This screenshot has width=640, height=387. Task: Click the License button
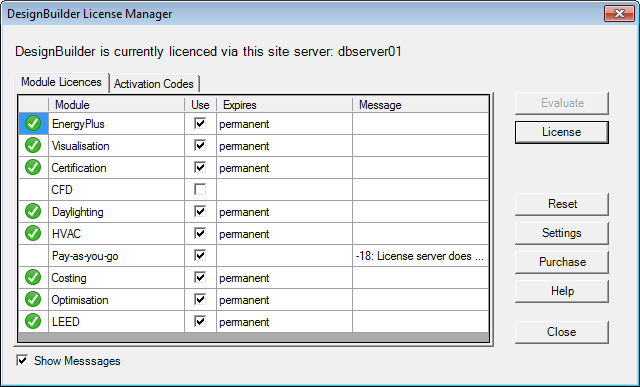coord(562,132)
